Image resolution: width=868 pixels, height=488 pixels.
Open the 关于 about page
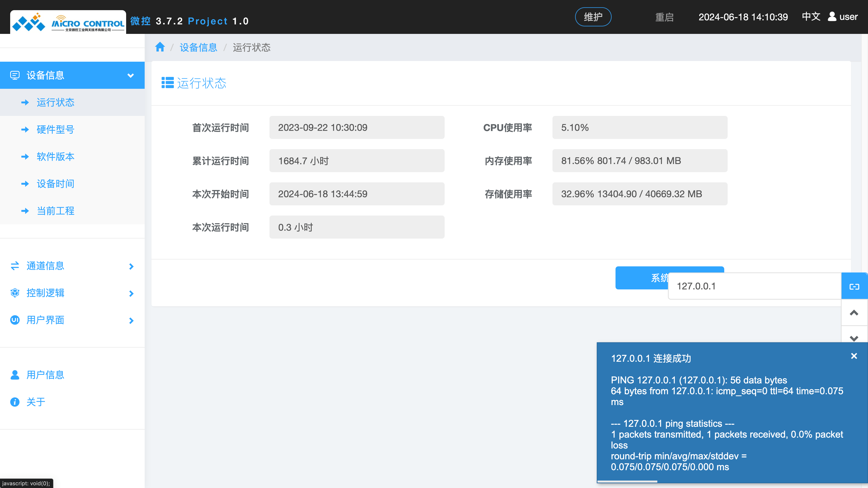[x=36, y=402]
